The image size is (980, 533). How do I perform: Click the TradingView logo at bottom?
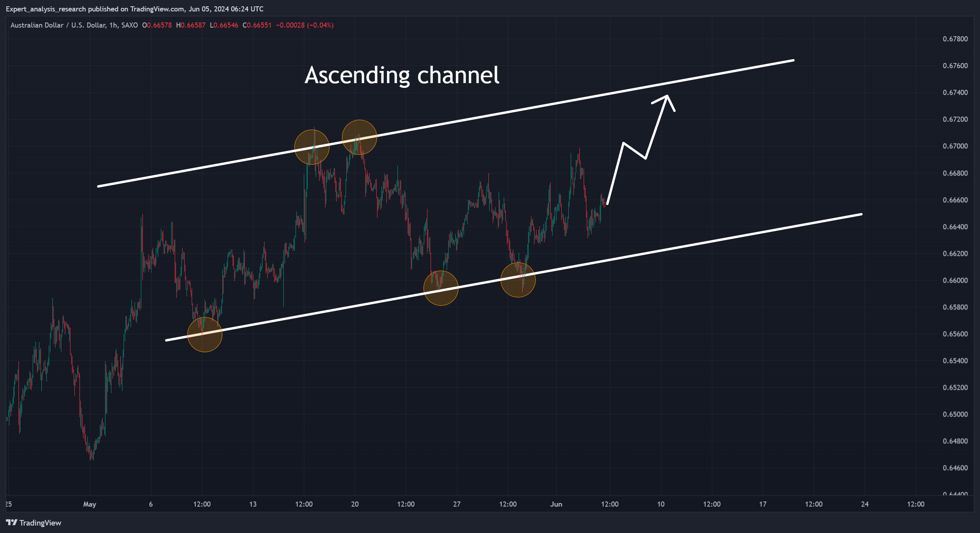pyautogui.click(x=33, y=523)
